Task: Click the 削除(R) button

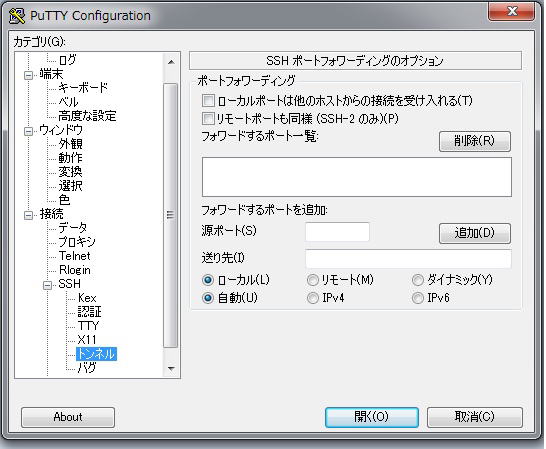Action: click(475, 141)
